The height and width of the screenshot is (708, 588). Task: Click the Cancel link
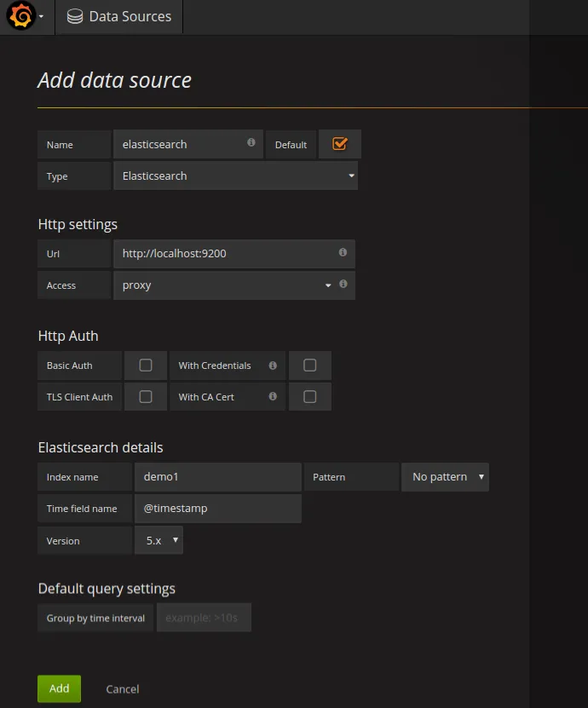[x=123, y=688]
